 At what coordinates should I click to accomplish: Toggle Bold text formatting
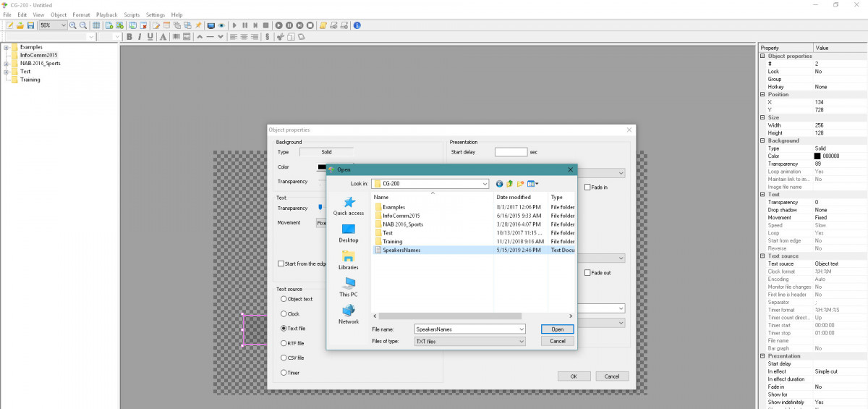(x=129, y=37)
